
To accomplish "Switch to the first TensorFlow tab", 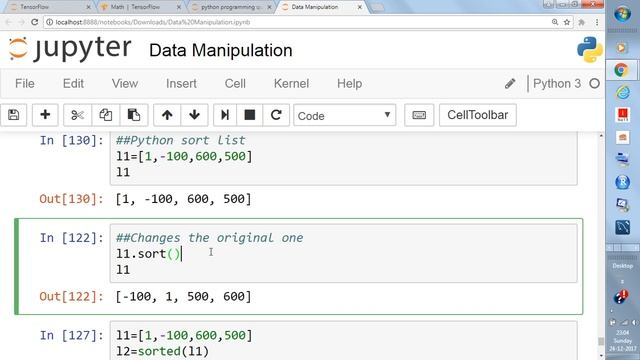I will point(48,7).
